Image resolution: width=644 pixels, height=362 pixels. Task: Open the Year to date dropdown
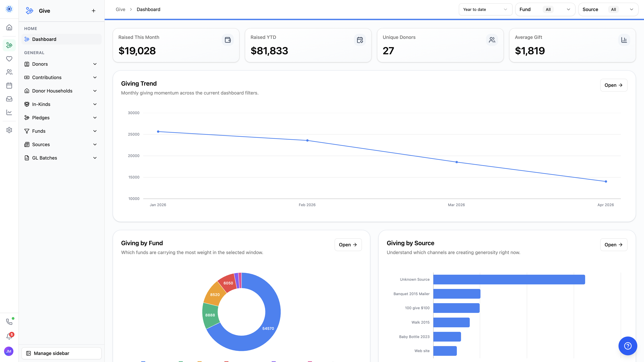(485, 9)
